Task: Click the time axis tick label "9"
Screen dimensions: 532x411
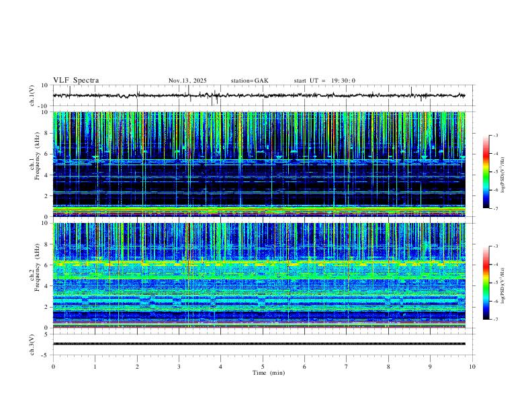Action: click(x=430, y=367)
